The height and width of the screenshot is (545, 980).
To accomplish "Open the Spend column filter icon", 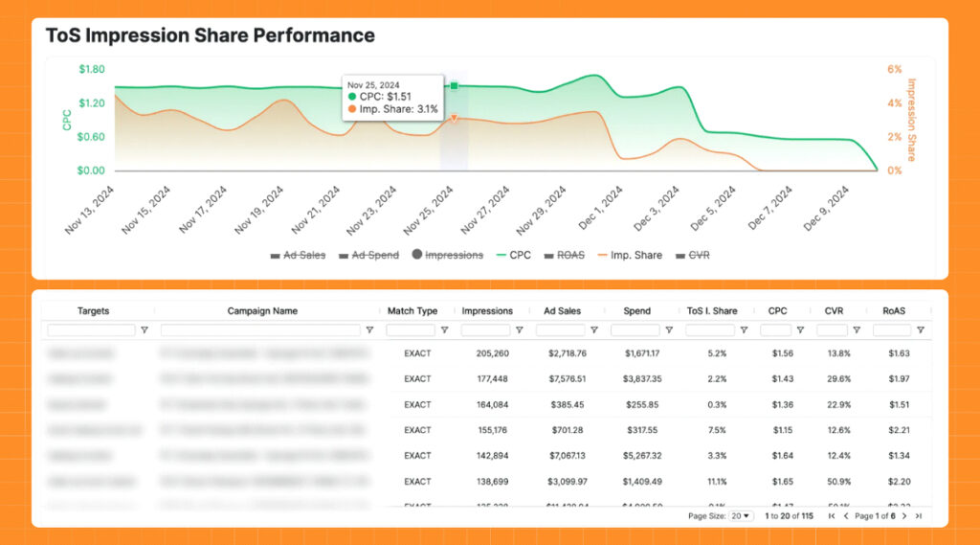I will click(668, 329).
